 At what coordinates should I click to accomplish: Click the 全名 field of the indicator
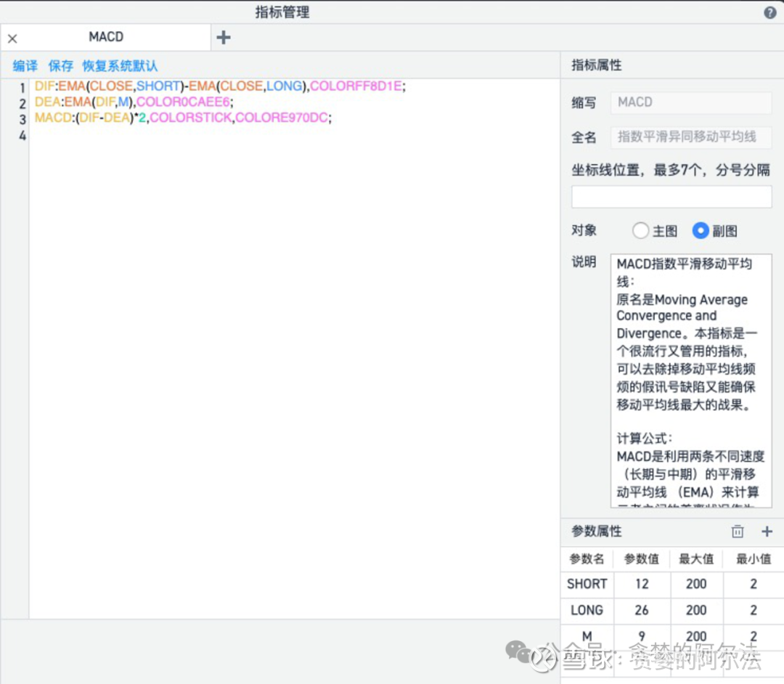(690, 137)
